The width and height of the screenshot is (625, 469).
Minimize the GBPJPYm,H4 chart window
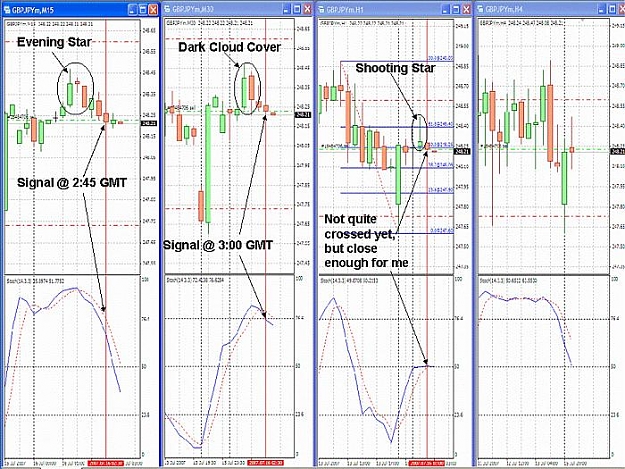coord(602,9)
